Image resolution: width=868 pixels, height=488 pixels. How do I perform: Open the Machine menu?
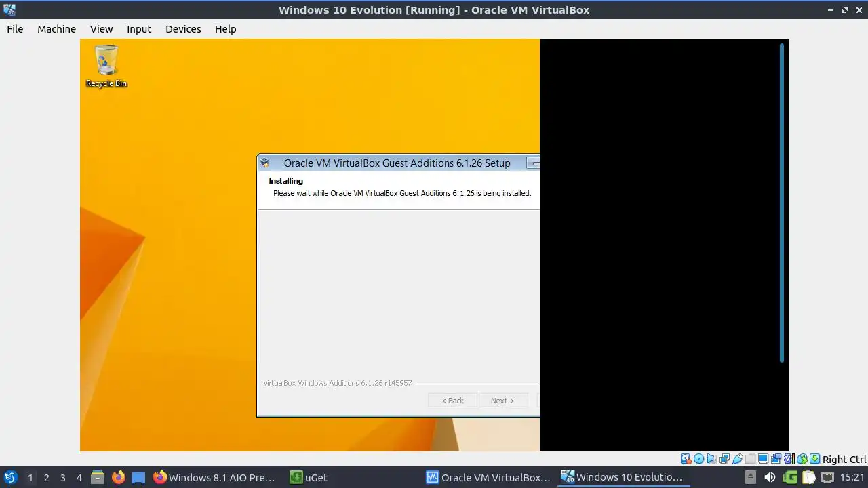click(56, 29)
